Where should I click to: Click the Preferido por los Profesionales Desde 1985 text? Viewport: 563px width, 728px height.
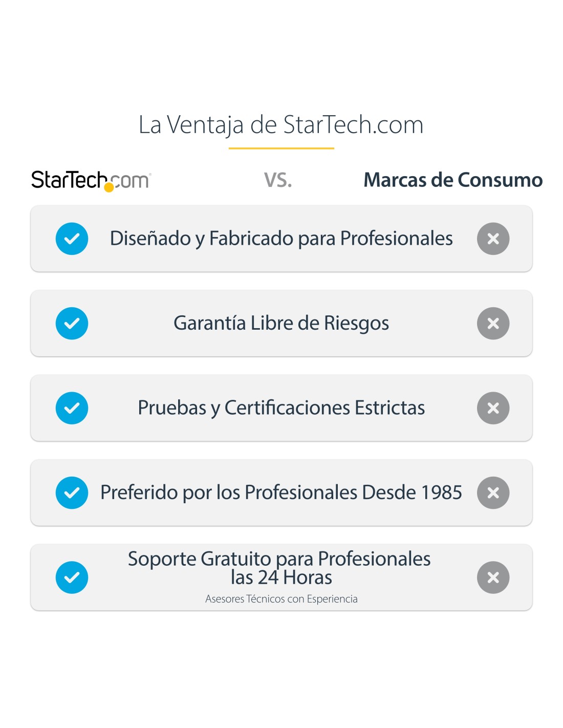281,493
